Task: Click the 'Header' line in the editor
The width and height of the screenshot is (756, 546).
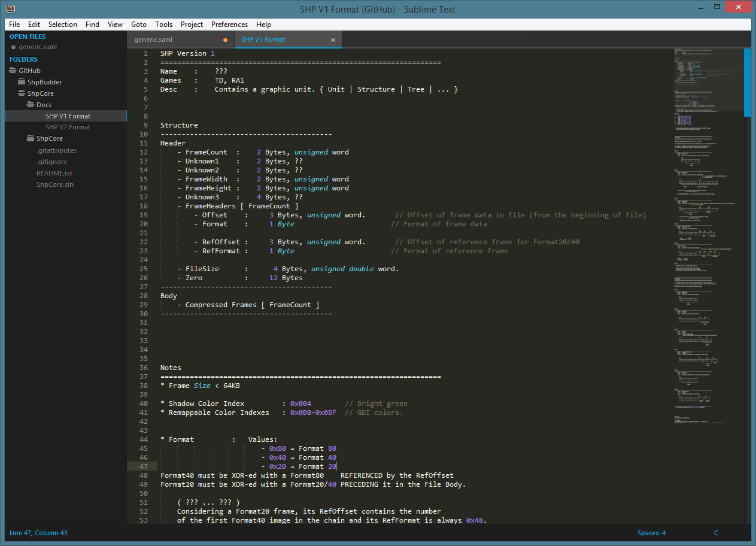Action: [173, 143]
